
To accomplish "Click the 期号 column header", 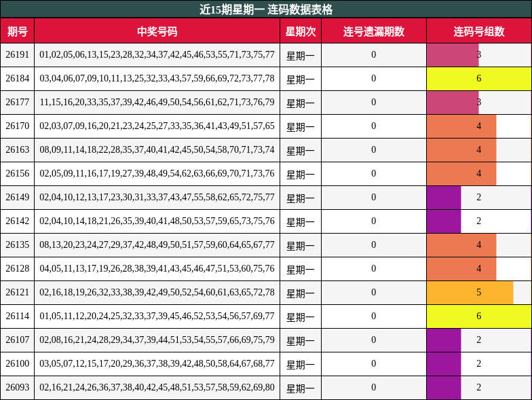I will tap(18, 31).
